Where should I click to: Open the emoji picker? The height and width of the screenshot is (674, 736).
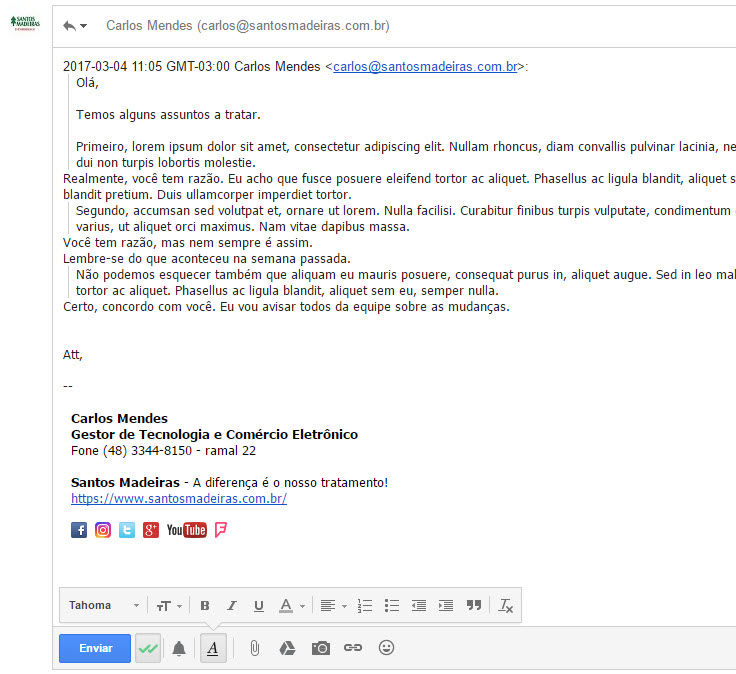pyautogui.click(x=386, y=648)
